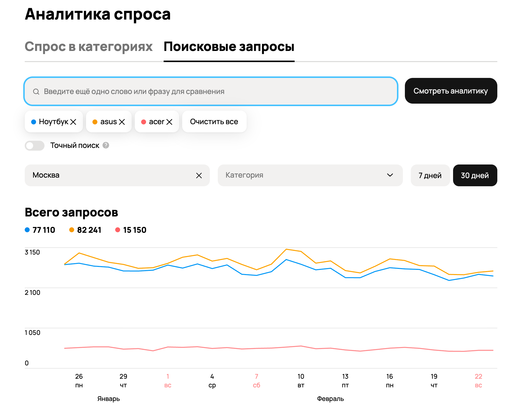The height and width of the screenshot is (420, 525).
Task: Switch to Спрос в категориях tab
Action: 88,47
